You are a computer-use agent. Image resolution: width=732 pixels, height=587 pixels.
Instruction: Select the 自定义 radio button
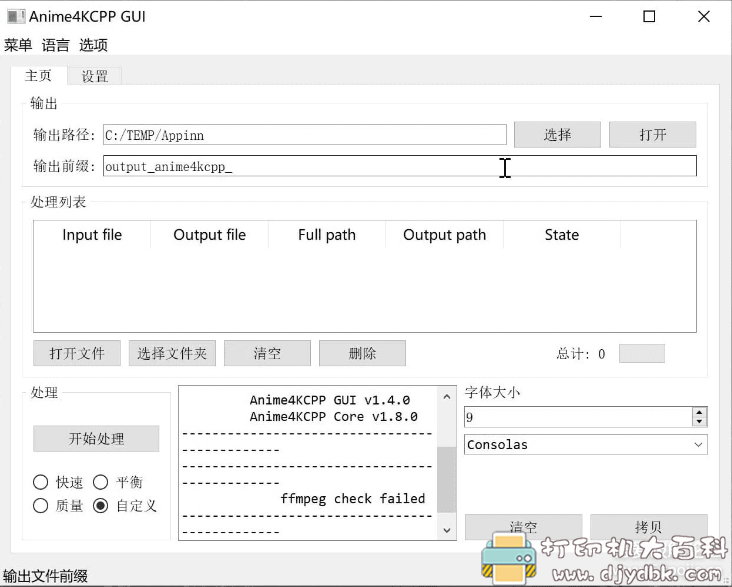[x=125, y=506]
